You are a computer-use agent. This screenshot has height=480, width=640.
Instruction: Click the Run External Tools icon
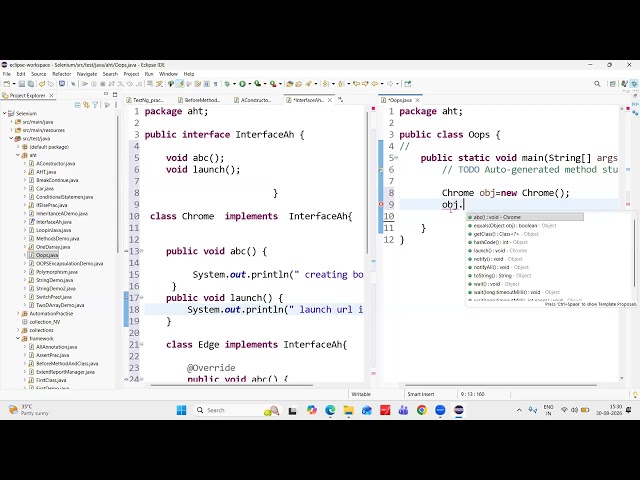[273, 84]
